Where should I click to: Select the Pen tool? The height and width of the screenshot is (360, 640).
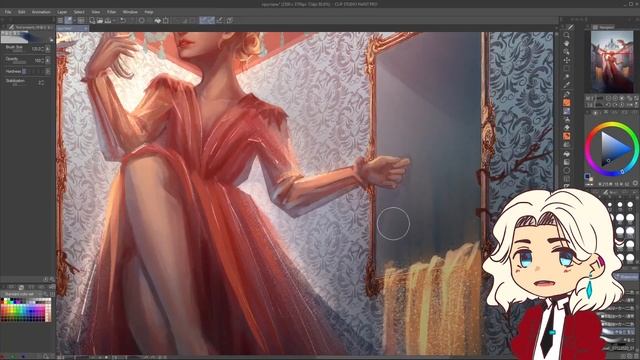pyautogui.click(x=567, y=94)
